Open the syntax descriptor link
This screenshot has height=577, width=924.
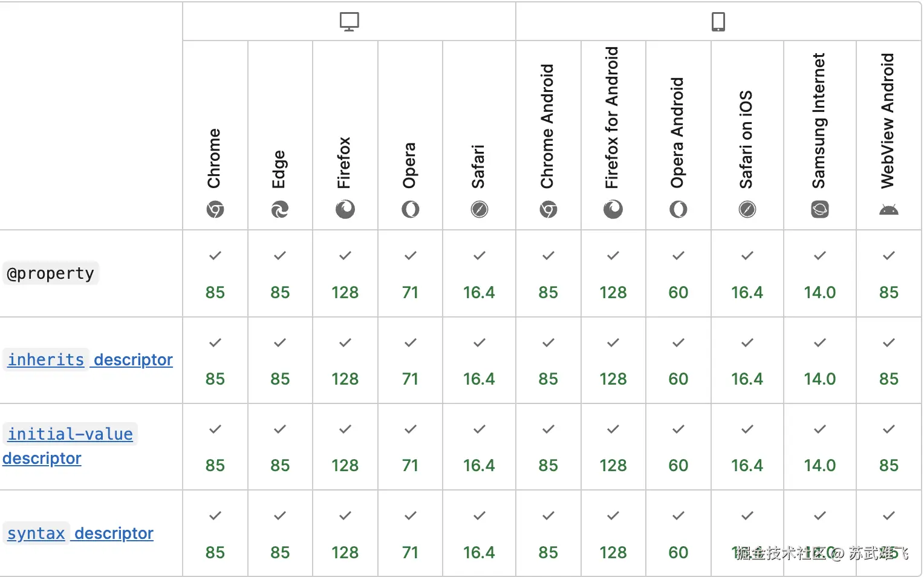point(80,533)
